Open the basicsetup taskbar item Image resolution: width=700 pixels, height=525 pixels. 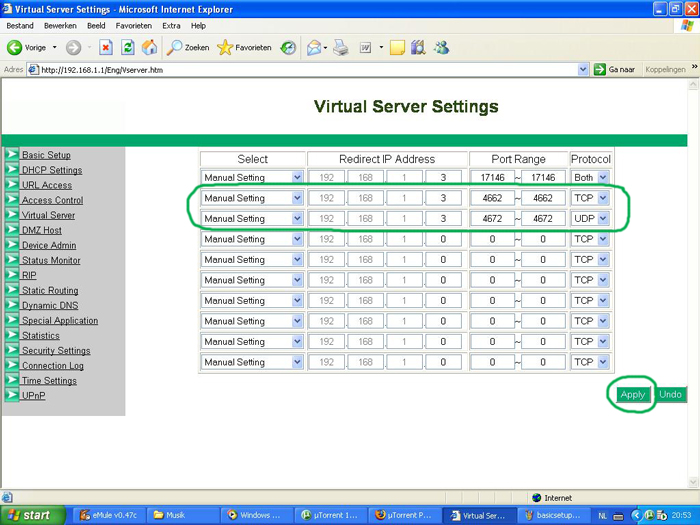point(554,515)
